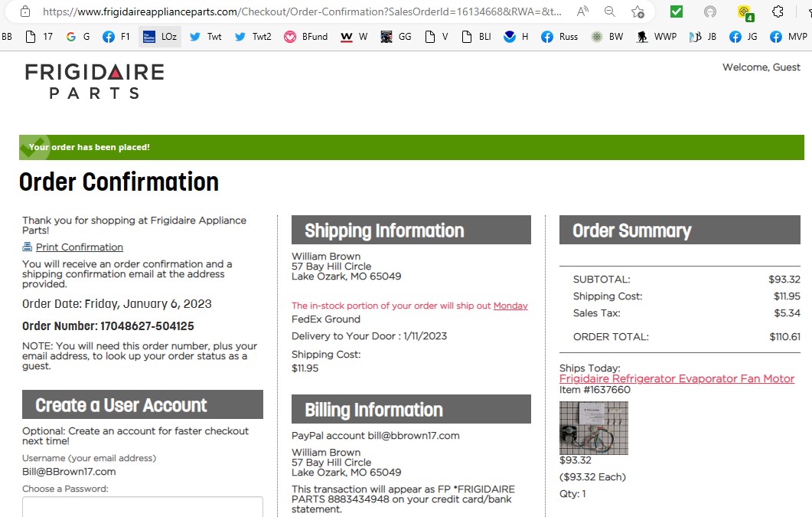Open Frigidaire Refrigerator Evaporator Fan Motor link
Viewport: 812px width, 517px height.
[x=677, y=378]
